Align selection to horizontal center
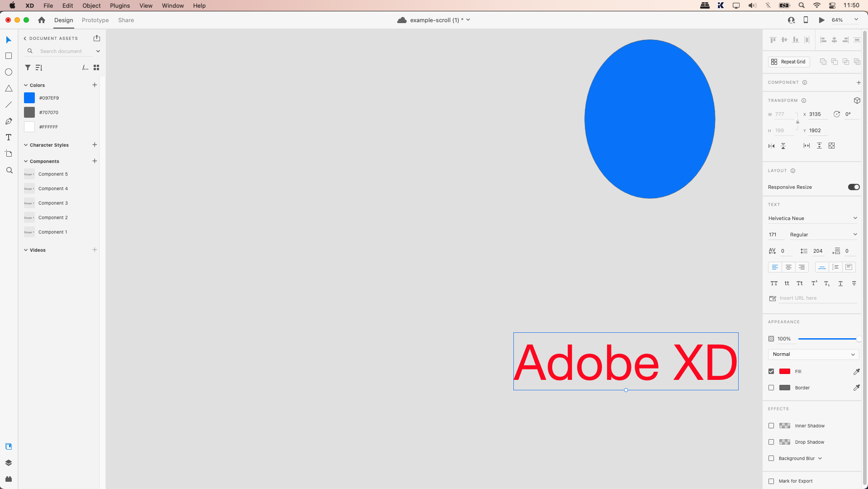 coord(834,39)
